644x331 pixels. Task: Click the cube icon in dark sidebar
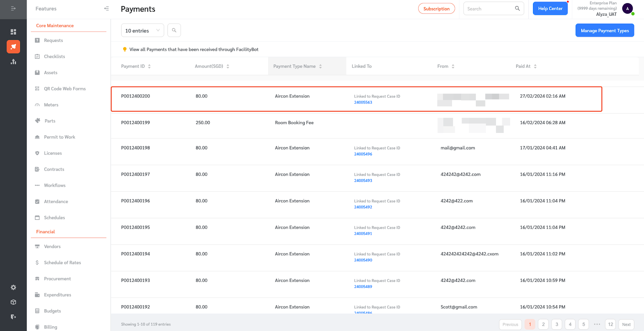[13, 302]
